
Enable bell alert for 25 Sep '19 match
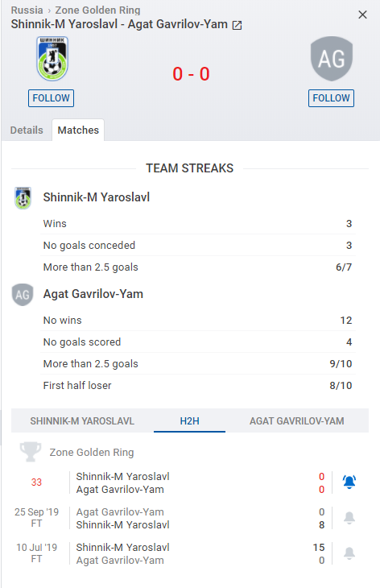click(x=349, y=518)
